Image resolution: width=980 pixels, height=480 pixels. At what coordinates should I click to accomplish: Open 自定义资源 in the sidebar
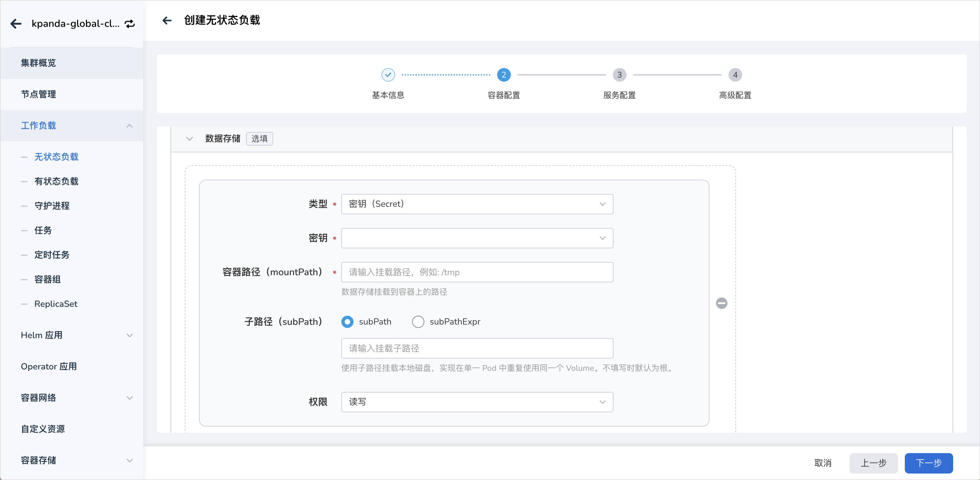pos(71,429)
